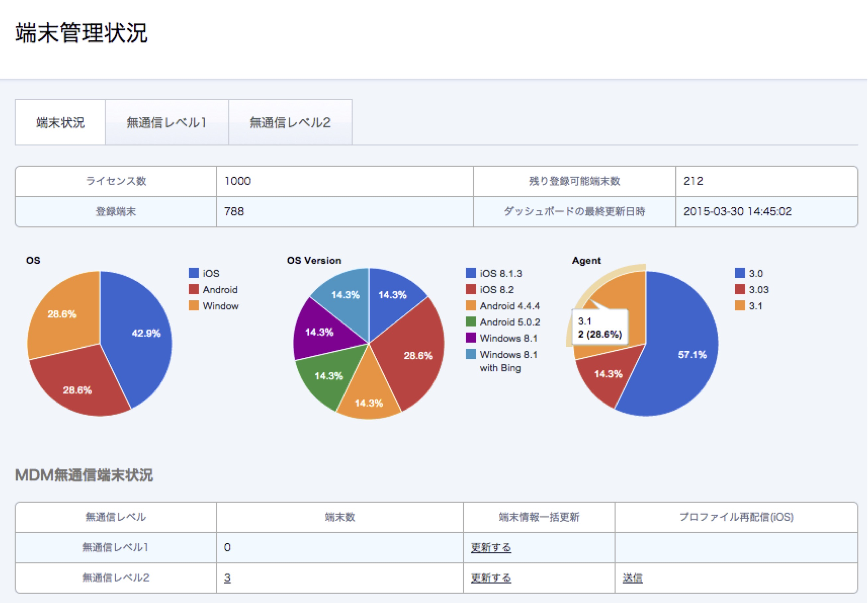The image size is (868, 603).
Task: Click 更新する link in 無通信レベル1 row
Action: (x=491, y=547)
